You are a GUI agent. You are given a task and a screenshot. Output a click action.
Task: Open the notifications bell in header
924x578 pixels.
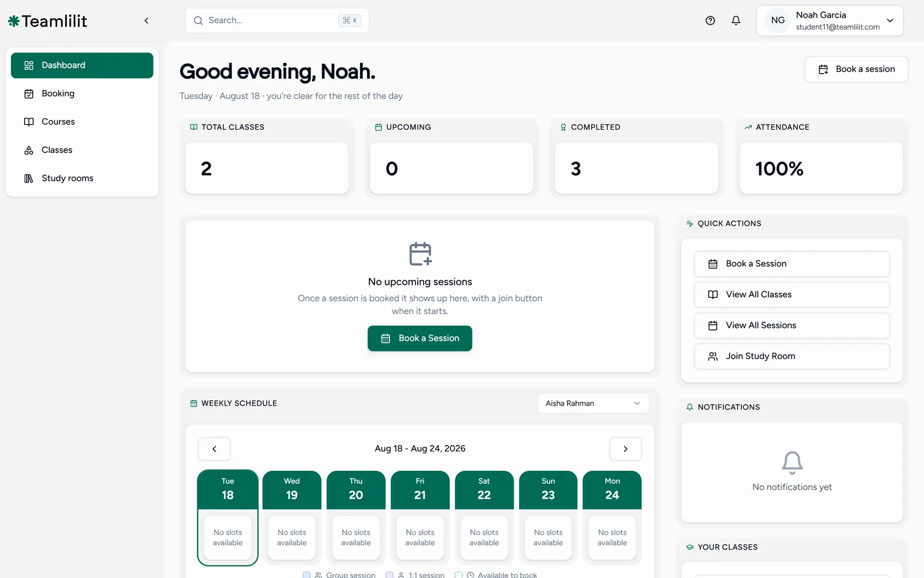[x=736, y=20]
